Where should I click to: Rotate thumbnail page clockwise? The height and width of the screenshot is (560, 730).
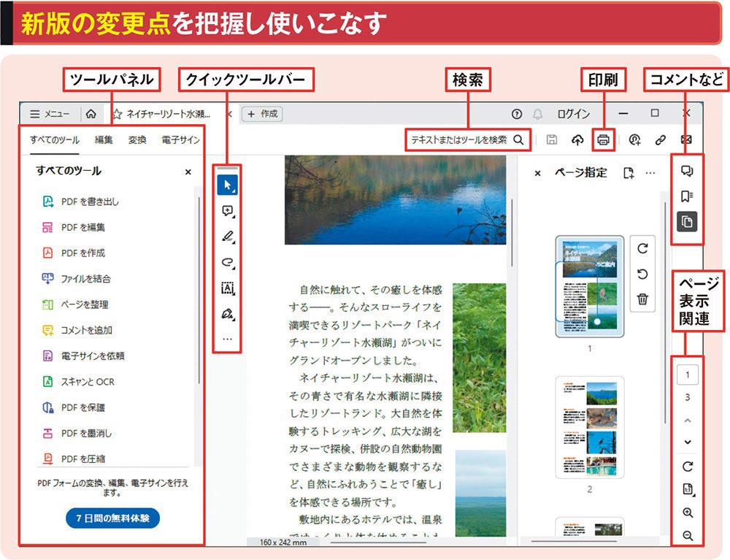tap(642, 248)
